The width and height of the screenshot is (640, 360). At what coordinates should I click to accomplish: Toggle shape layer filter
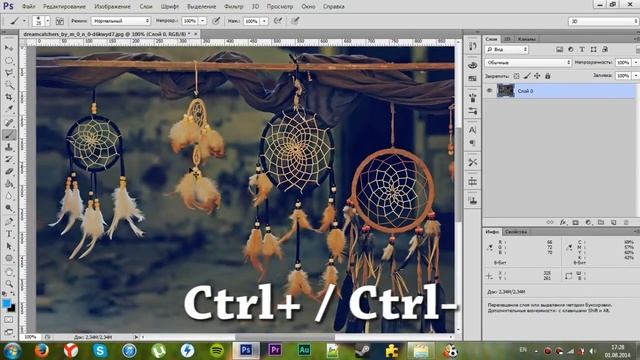click(x=593, y=49)
